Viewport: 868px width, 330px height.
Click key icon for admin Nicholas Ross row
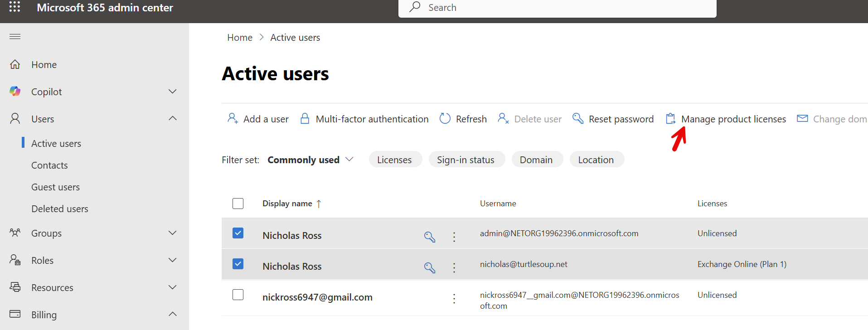[x=430, y=237]
